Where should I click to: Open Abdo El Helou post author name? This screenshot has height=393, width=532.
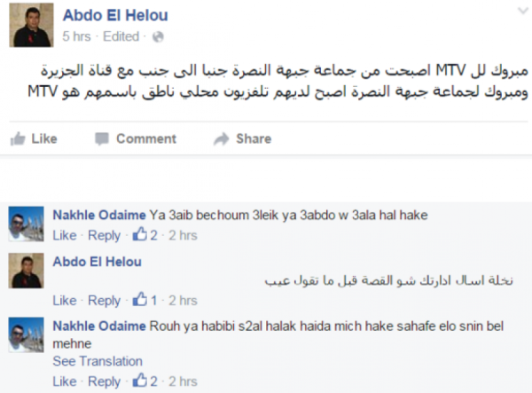(x=115, y=15)
